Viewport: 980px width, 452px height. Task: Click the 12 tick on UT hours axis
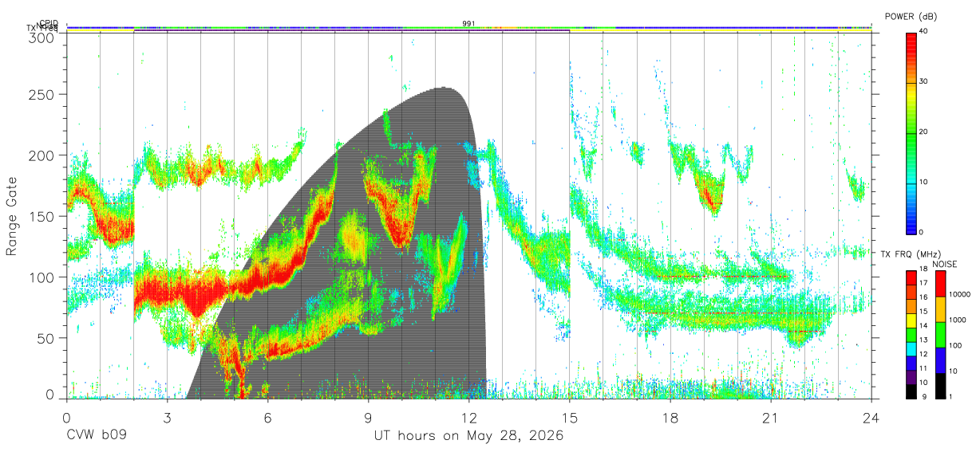[x=469, y=418]
